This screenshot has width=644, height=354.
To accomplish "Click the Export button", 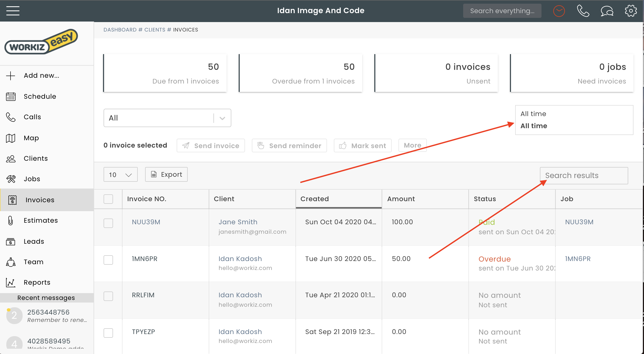I will click(x=166, y=175).
